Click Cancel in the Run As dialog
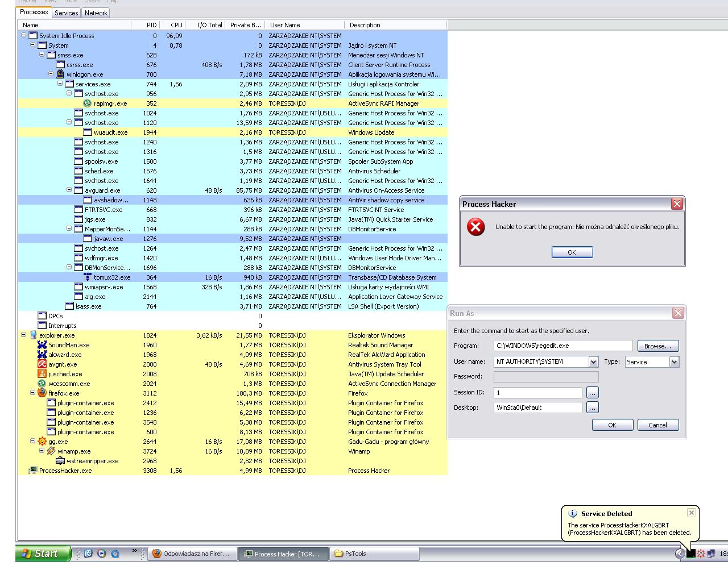The height and width of the screenshot is (582, 728). tap(658, 425)
